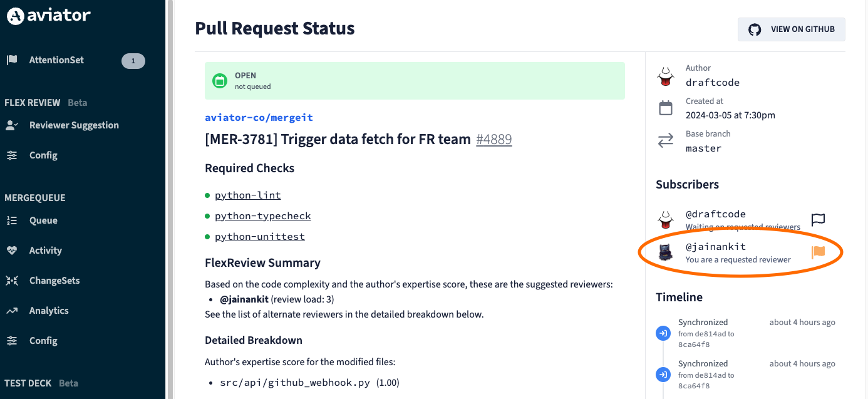Click the Activity heartbeat icon

(12, 251)
